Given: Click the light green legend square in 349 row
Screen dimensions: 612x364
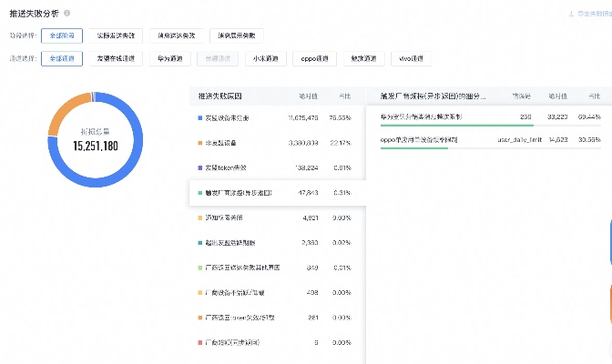Looking at the screenshot, I should 199,268.
